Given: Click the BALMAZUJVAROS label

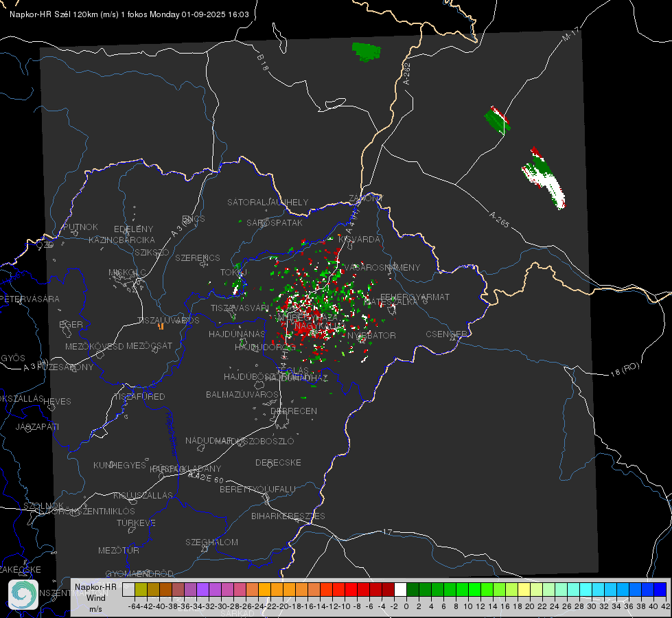Looking at the screenshot, I should [242, 394].
